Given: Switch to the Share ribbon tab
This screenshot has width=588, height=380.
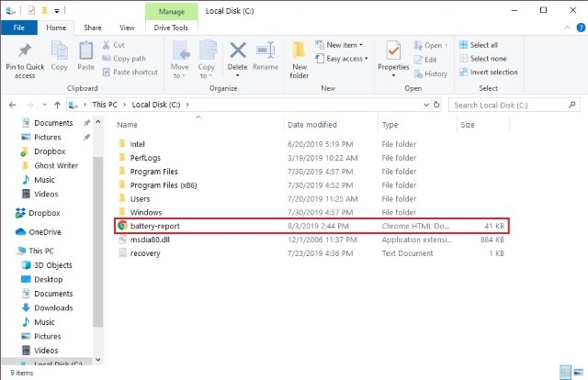Looking at the screenshot, I should [93, 28].
